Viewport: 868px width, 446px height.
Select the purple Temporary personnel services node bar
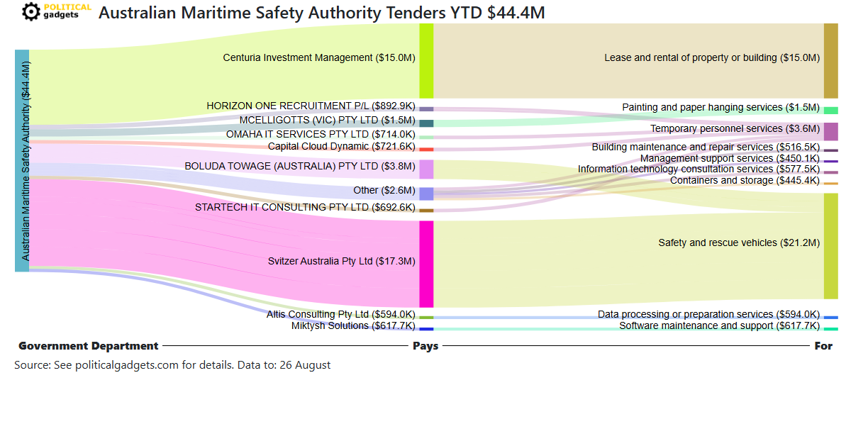pos(830,131)
